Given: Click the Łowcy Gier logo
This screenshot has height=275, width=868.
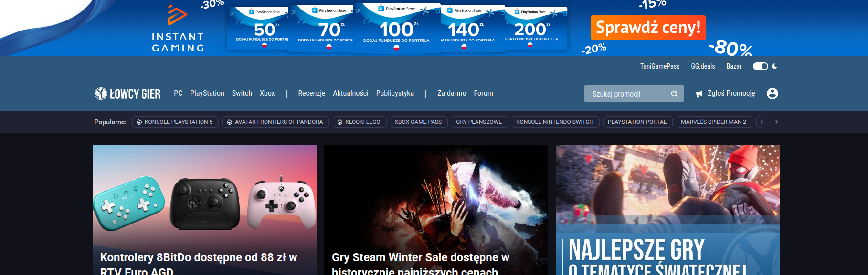Looking at the screenshot, I should 127,93.
